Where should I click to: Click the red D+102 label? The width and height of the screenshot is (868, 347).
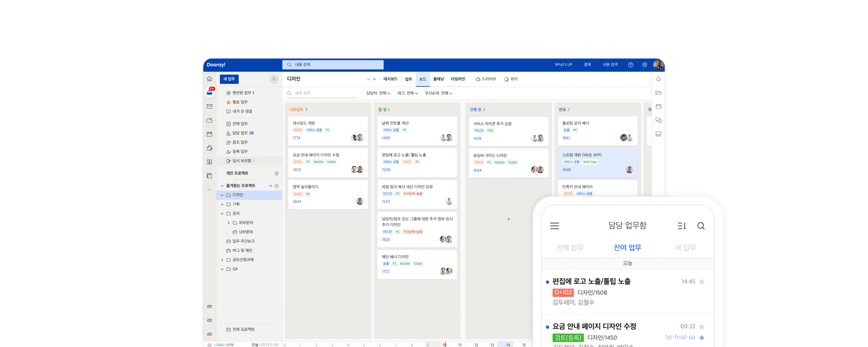[563, 293]
